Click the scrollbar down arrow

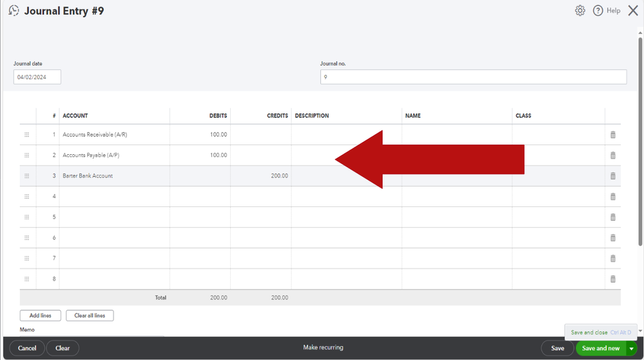pos(640,331)
